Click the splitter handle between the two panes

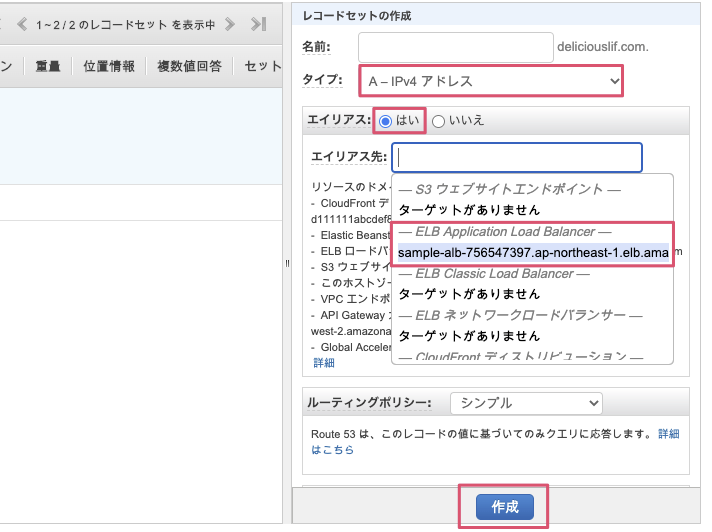(x=288, y=264)
